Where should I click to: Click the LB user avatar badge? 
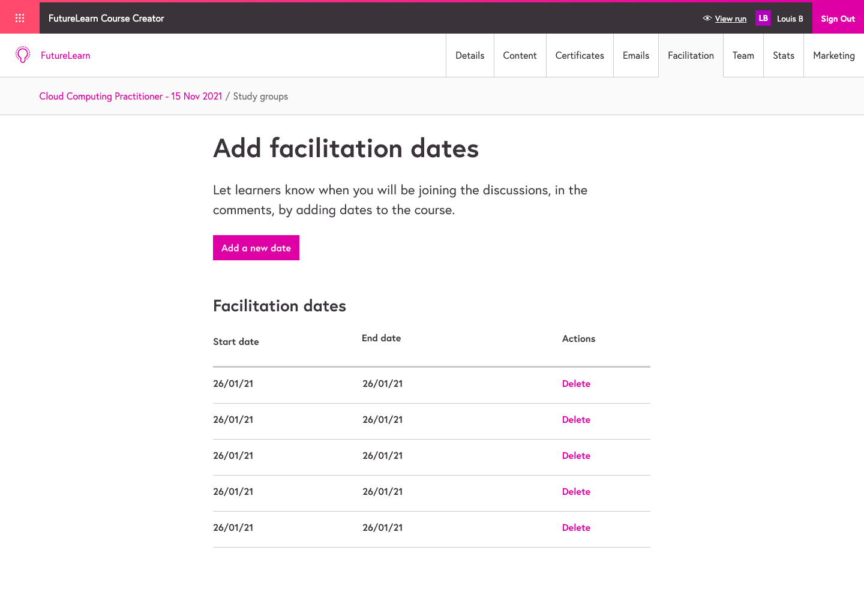(763, 19)
